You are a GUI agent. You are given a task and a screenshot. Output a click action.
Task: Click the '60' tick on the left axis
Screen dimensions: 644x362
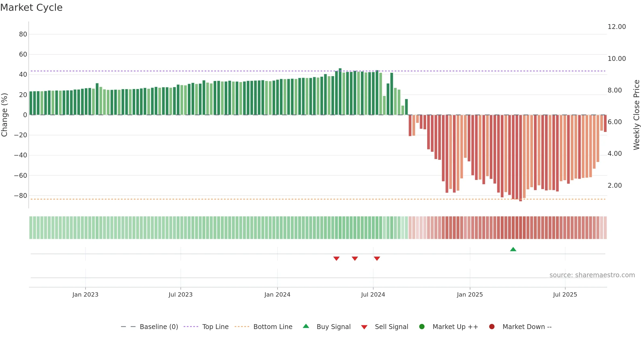(23, 54)
